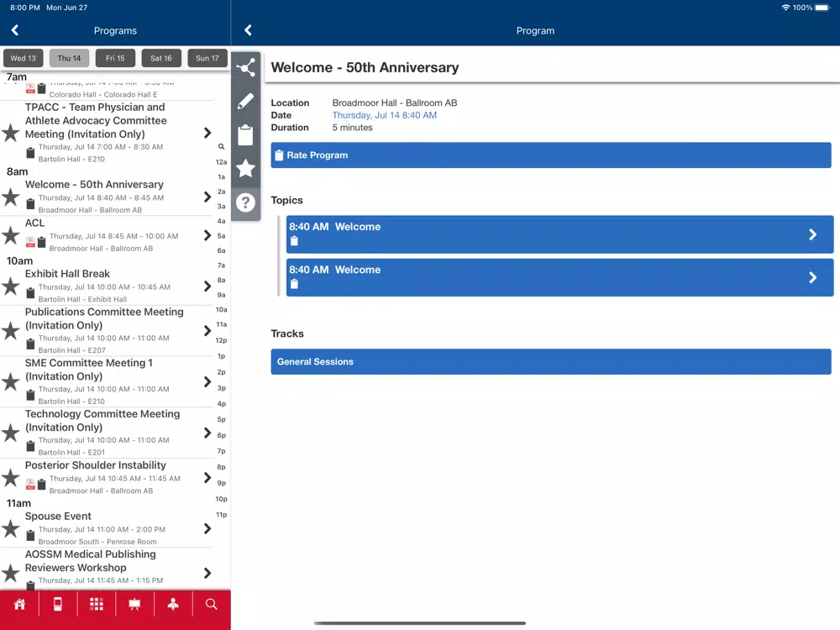840x630 pixels.
Task: Open search in the bottom bar
Action: click(x=212, y=604)
